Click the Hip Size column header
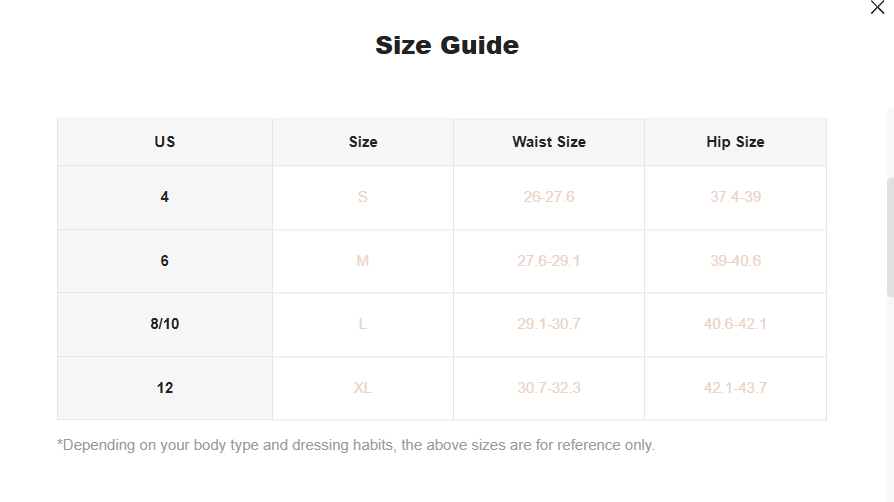This screenshot has height=502, width=894. point(735,142)
